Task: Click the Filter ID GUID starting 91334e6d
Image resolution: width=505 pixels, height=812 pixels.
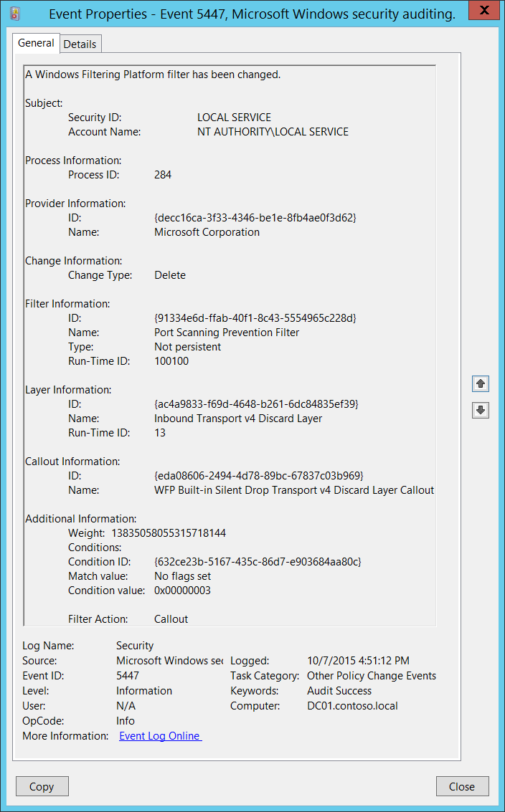Action: 255,318
